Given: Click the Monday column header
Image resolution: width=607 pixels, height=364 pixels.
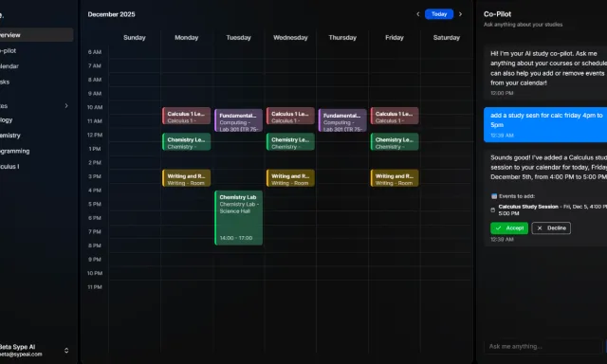Looking at the screenshot, I should (x=186, y=38).
